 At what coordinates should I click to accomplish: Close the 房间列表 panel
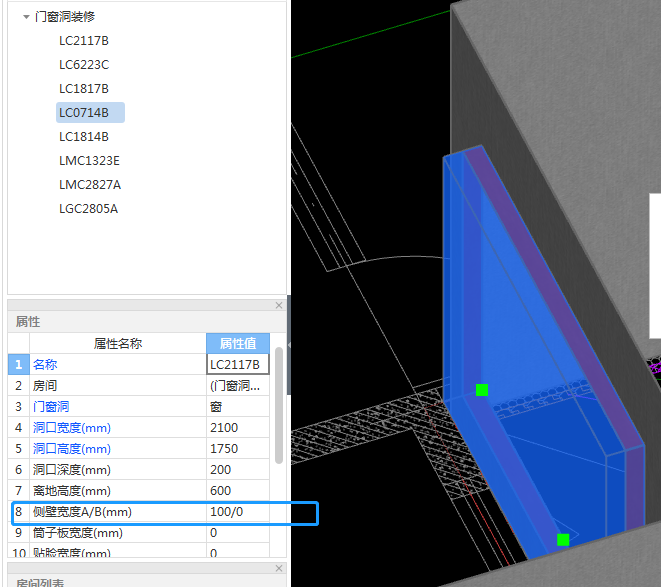[279, 568]
